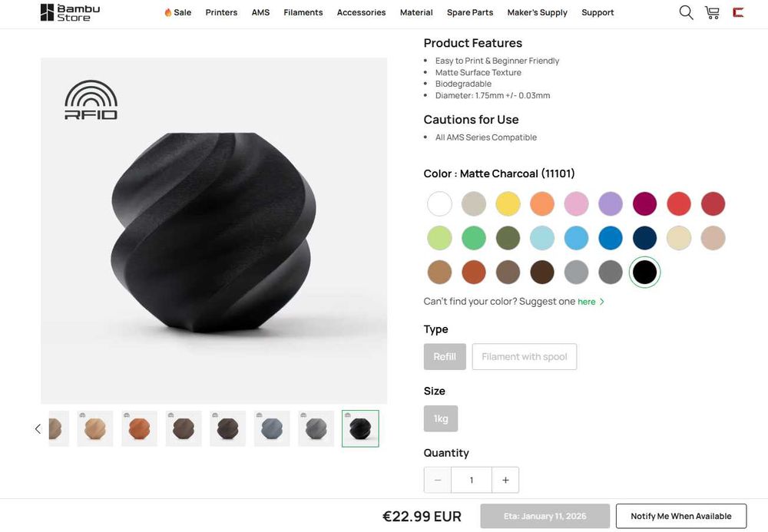Image resolution: width=768 pixels, height=532 pixels.
Task: Select the dark navy blue swatch
Action: (644, 238)
